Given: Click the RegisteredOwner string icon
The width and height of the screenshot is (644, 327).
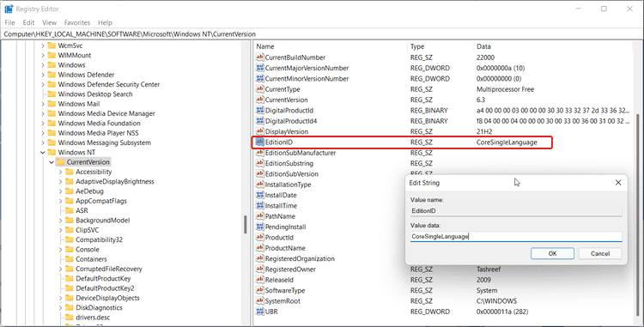Looking at the screenshot, I should [x=259, y=269].
